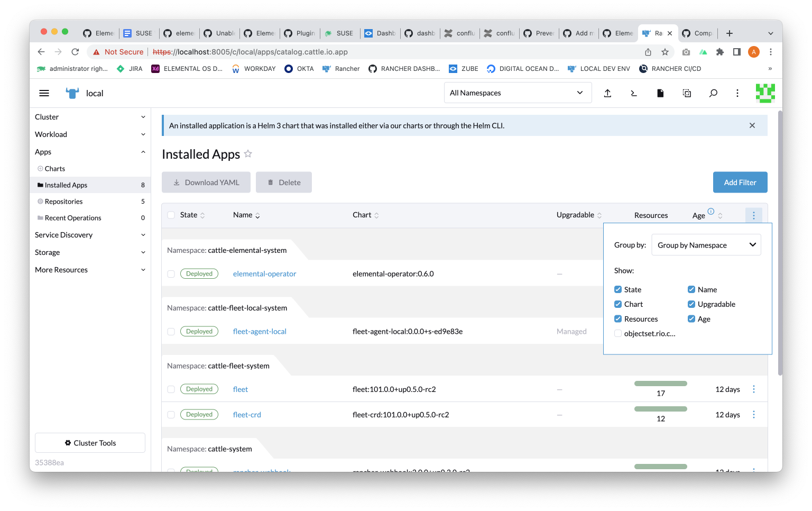Open new browser tab
This screenshot has width=812, height=511.
[x=730, y=33]
